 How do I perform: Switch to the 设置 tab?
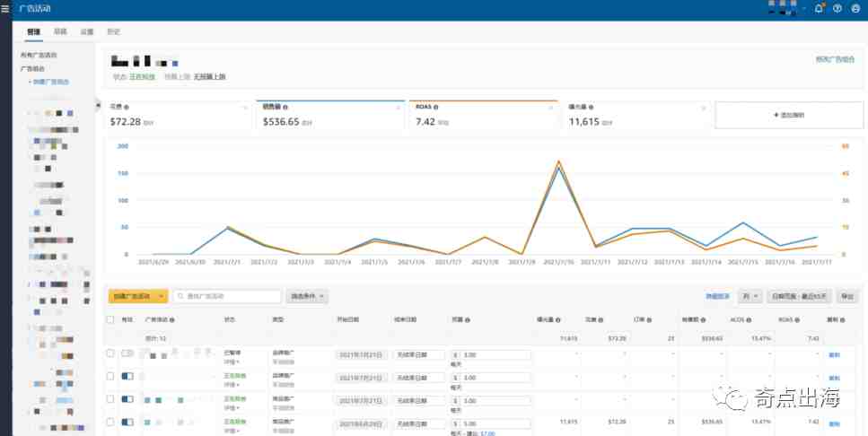pos(86,31)
